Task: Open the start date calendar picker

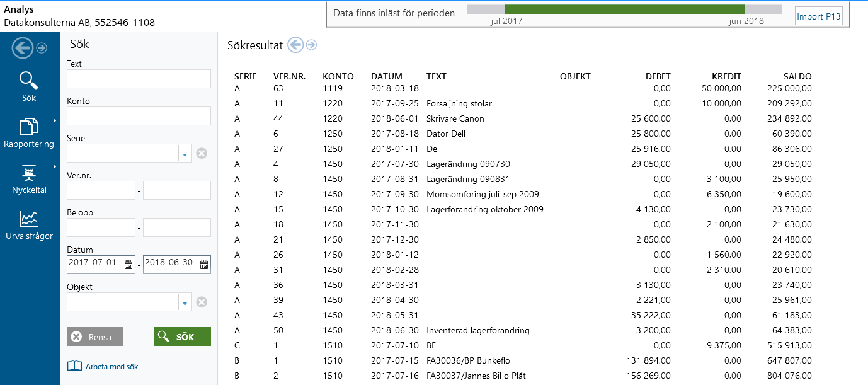Action: click(128, 265)
